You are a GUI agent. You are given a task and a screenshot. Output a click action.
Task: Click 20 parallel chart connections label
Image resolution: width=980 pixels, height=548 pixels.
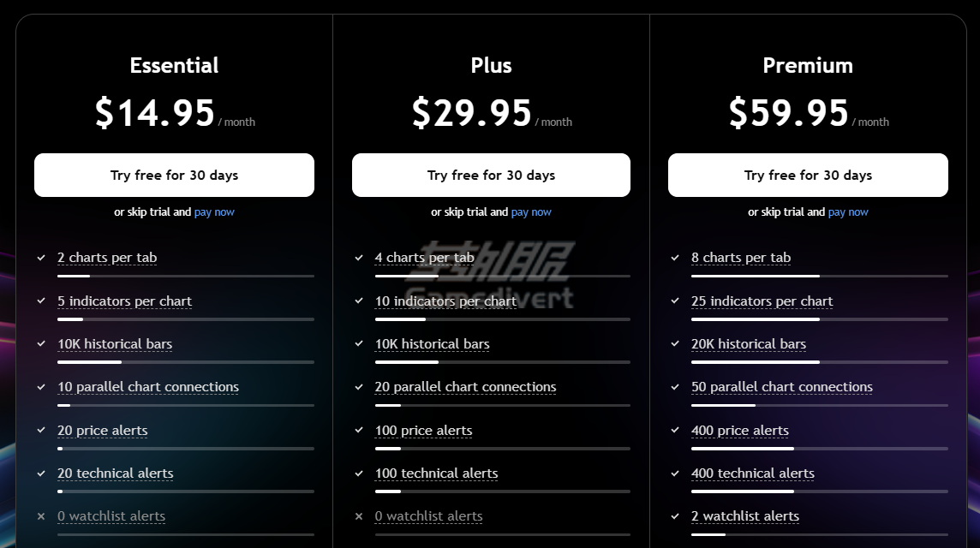coord(465,387)
